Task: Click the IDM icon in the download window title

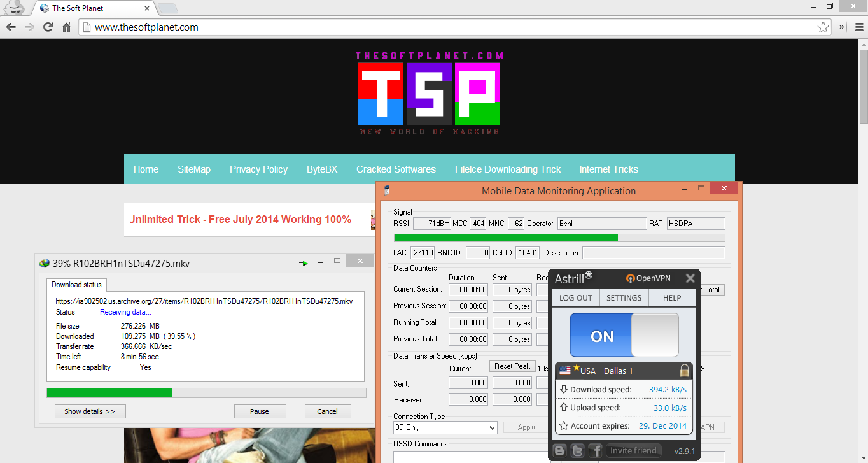Action: [45, 263]
